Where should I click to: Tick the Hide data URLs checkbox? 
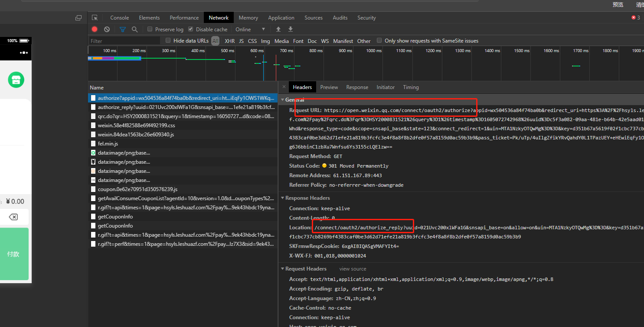tap(168, 40)
